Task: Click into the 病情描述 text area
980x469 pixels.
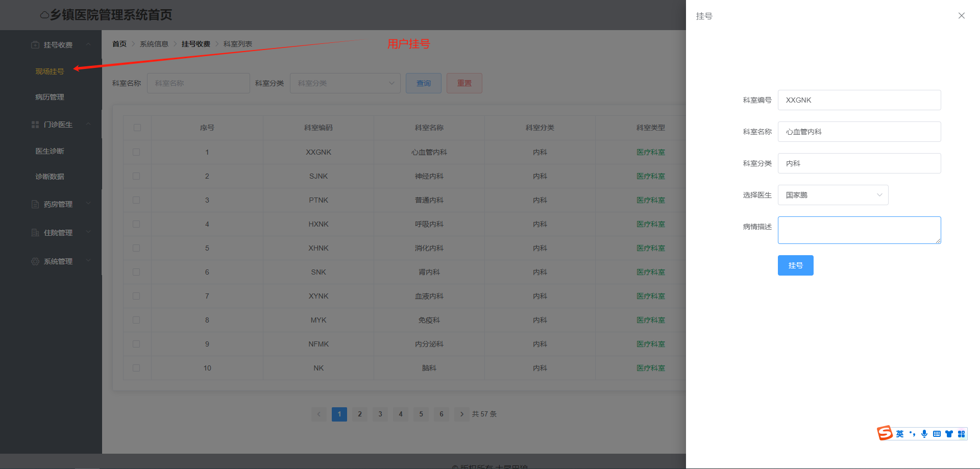Action: [859, 230]
